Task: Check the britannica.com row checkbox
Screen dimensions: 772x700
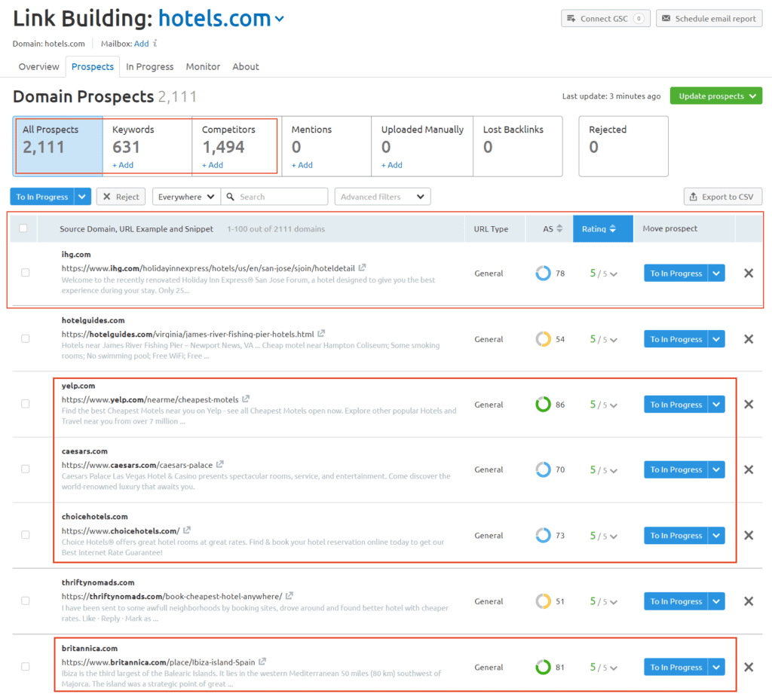Action: coord(25,667)
